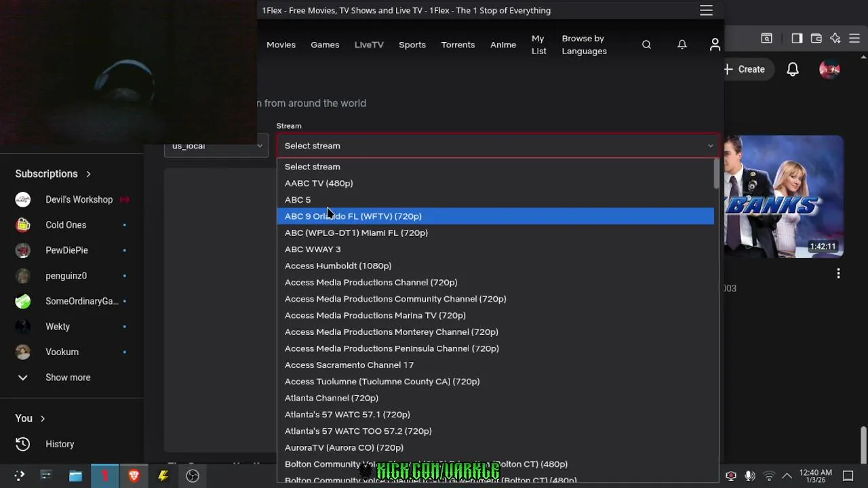This screenshot has width=868, height=488.
Task: Select ABC 9 Orlando FL (WFTV) stream
Action: click(495, 216)
